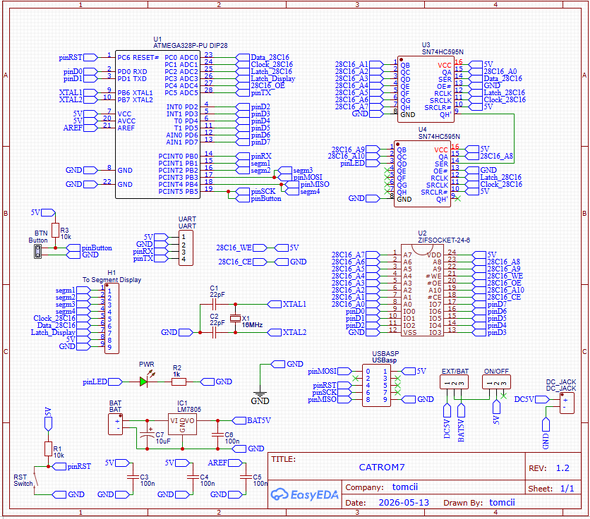Image resolution: width=590 pixels, height=519 pixels.
Task: Select the pinLED net flag at U4 QD
Action: (360, 163)
